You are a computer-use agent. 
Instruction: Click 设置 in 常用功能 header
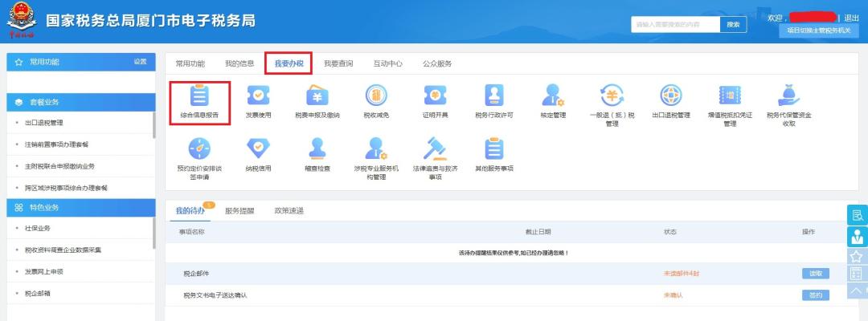click(140, 62)
